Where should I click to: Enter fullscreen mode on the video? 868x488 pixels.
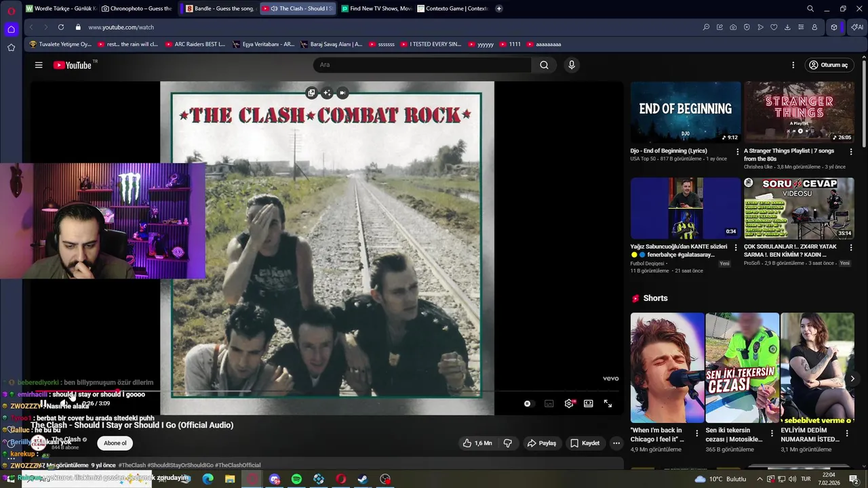608,403
